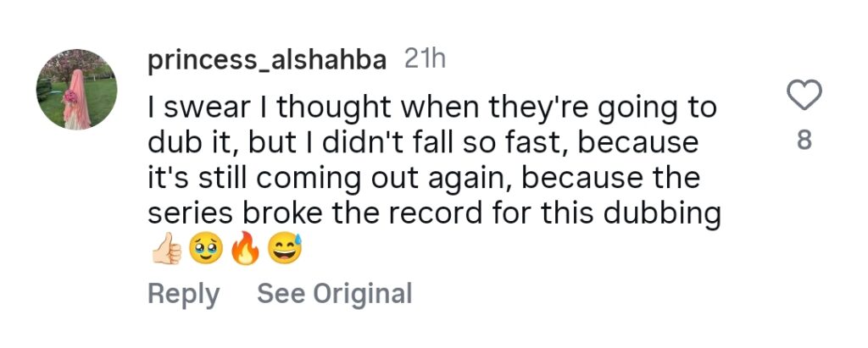Screen dimensions: 868x348
Task: Like the comment with the heart icon
Action: [x=804, y=97]
